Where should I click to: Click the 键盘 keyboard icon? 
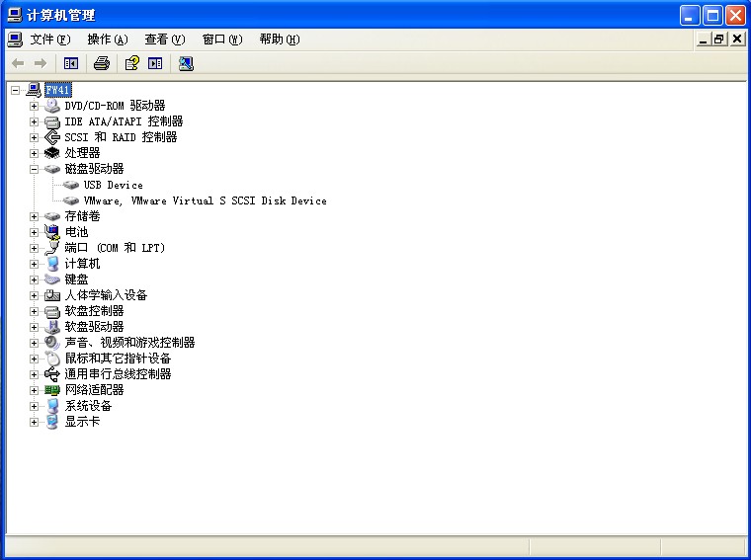tap(51, 280)
